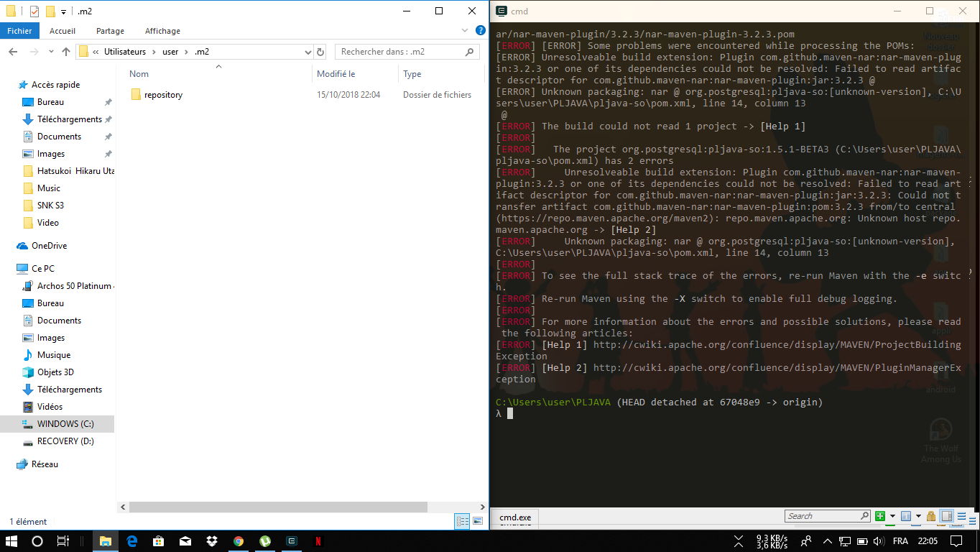The width and height of the screenshot is (980, 552).
Task: Go up to the parent folder with the up arrow
Action: [66, 52]
